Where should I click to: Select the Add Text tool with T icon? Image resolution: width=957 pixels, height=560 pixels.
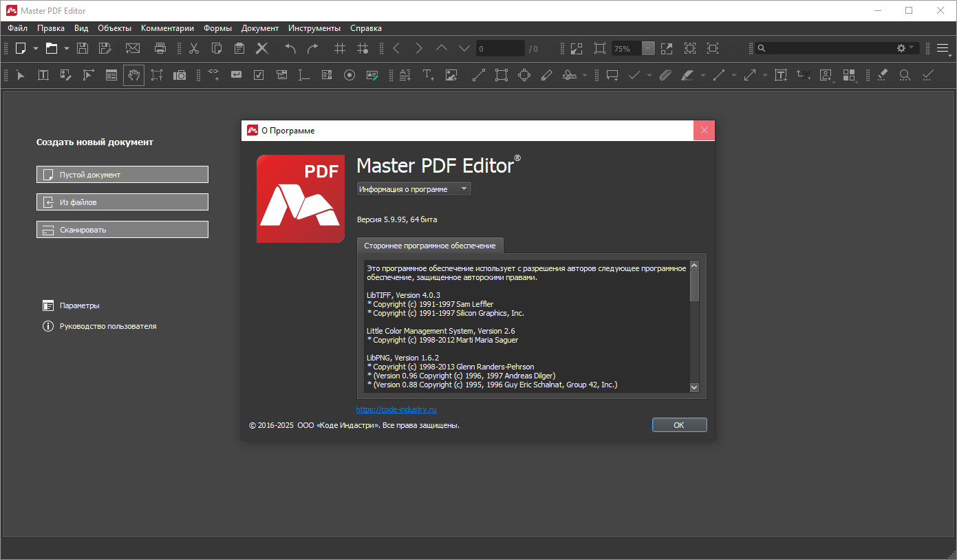[429, 75]
